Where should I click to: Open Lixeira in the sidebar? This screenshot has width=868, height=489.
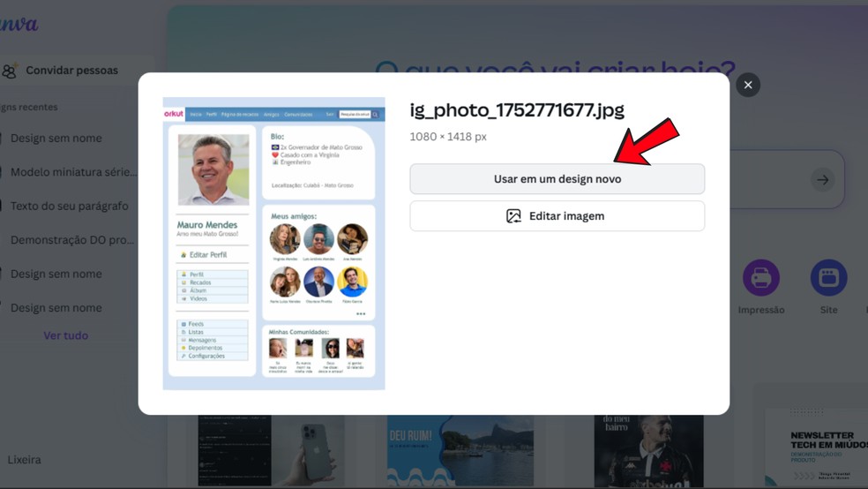24,460
